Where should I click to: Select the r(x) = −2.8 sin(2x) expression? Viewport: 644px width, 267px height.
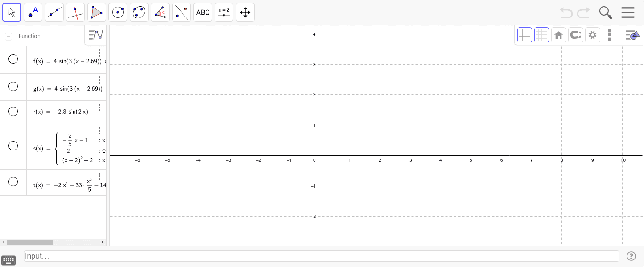[61, 112]
